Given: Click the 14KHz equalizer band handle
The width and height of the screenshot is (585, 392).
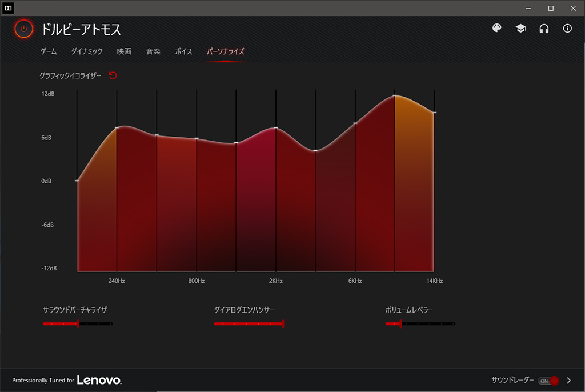Looking at the screenshot, I should [435, 113].
